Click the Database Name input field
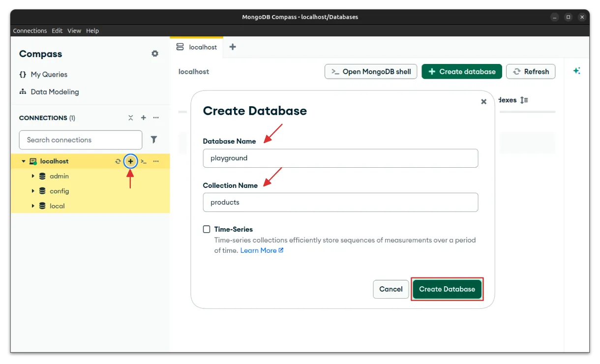600x364 pixels. pos(340,158)
